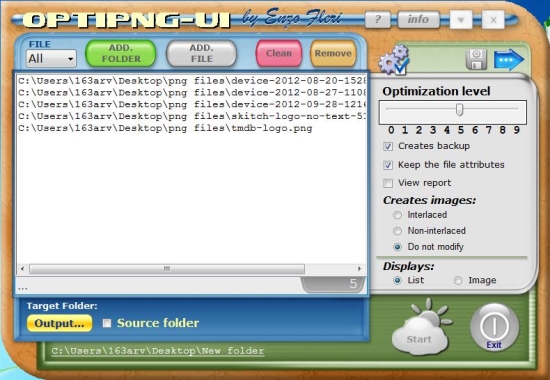550x380 pixels.
Task: Click the floppy disk save icon
Action: point(476,59)
